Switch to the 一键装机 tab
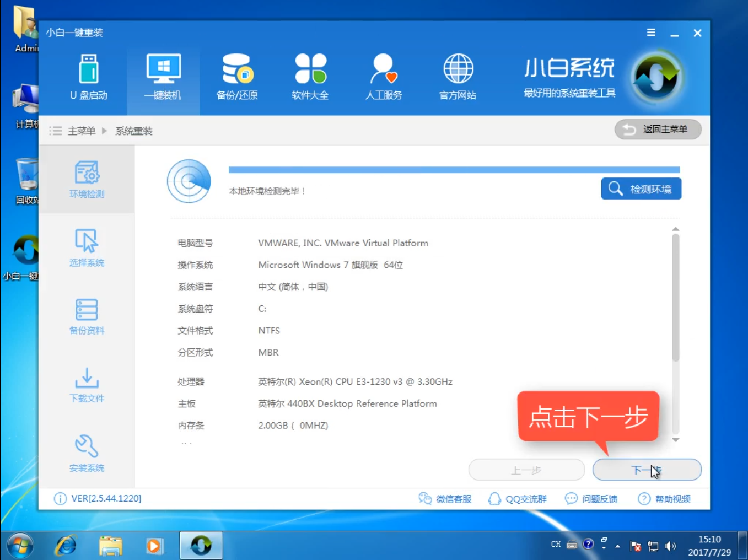This screenshot has height=560, width=748. (x=163, y=77)
